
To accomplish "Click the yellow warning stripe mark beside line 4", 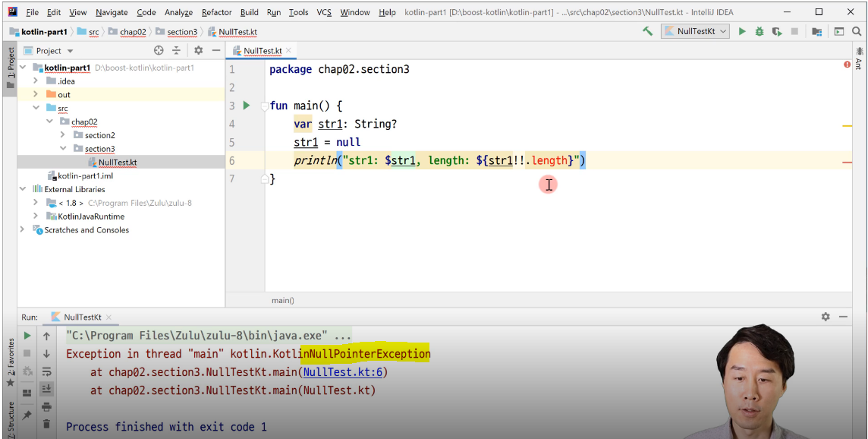I will tap(847, 126).
